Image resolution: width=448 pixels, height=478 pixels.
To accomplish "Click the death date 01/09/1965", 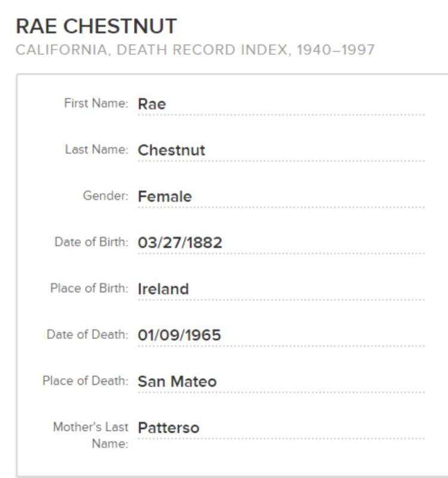I will pos(179,335).
